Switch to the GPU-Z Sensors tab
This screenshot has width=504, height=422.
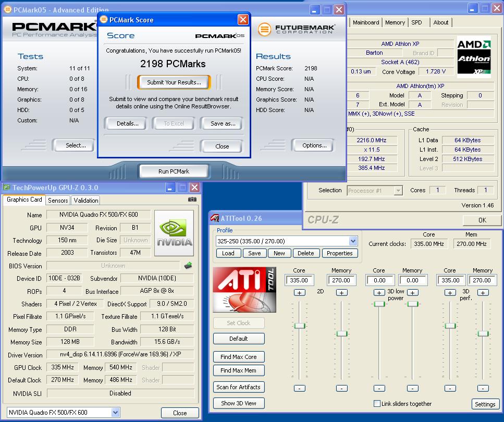[x=58, y=201]
